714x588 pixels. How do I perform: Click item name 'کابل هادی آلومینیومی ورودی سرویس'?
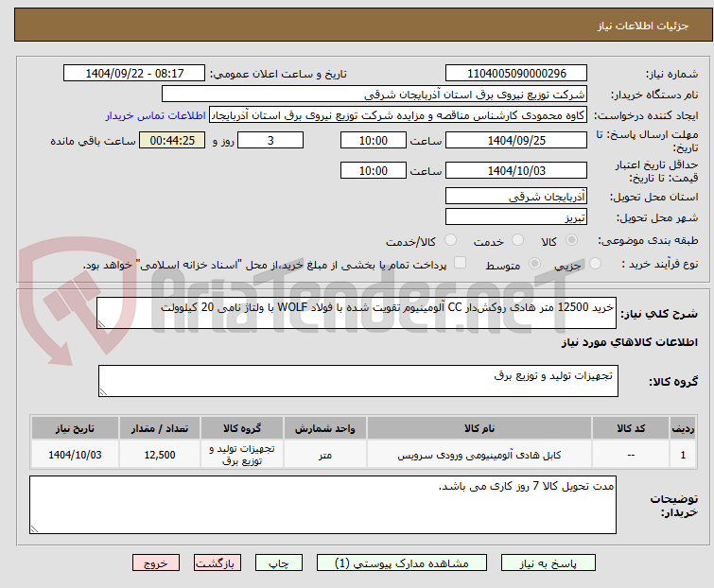(479, 455)
